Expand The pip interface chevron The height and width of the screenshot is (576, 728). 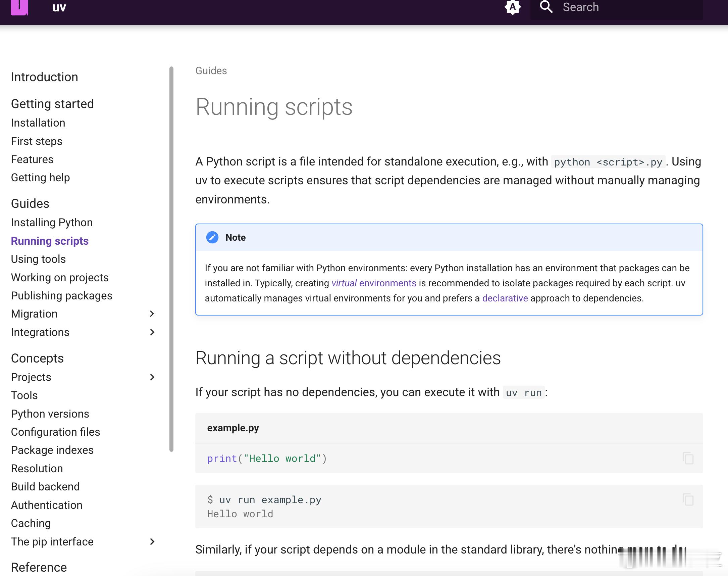click(x=152, y=542)
